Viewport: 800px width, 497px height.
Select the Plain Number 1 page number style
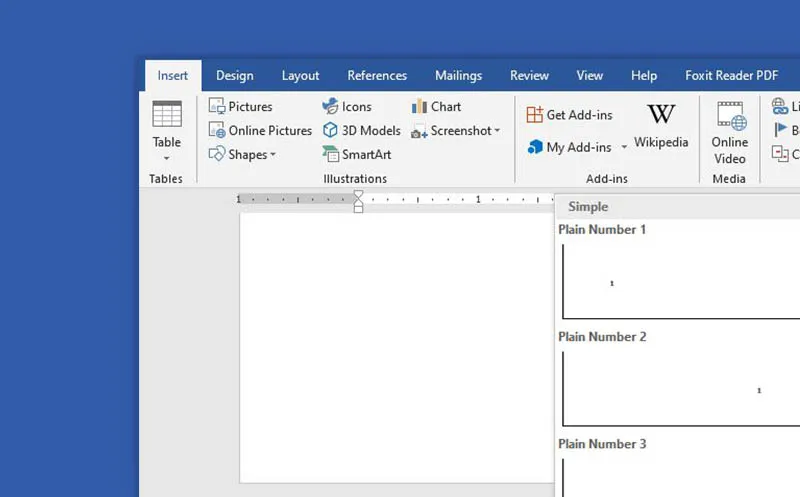tap(680, 282)
